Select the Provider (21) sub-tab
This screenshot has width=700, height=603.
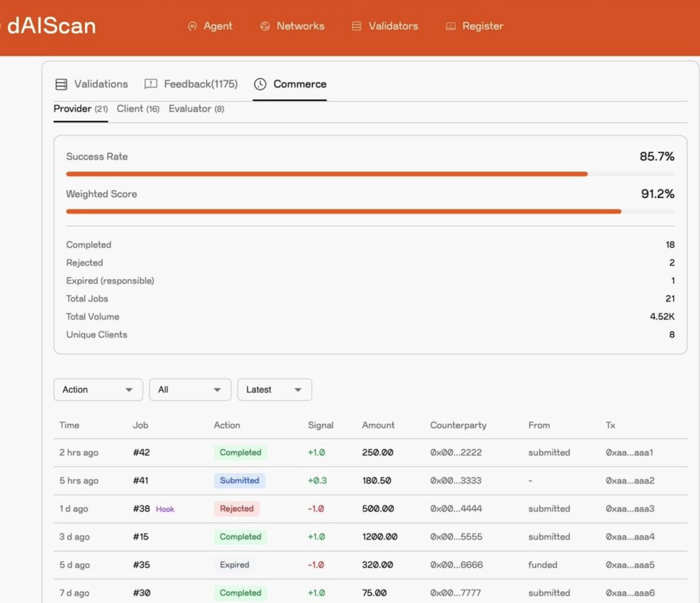click(80, 109)
